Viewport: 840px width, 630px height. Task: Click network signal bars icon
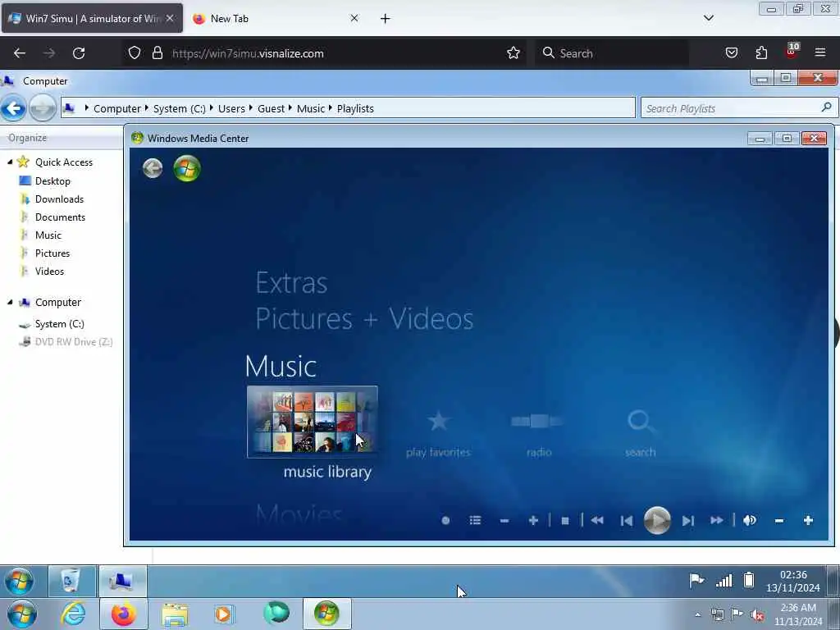[724, 580]
